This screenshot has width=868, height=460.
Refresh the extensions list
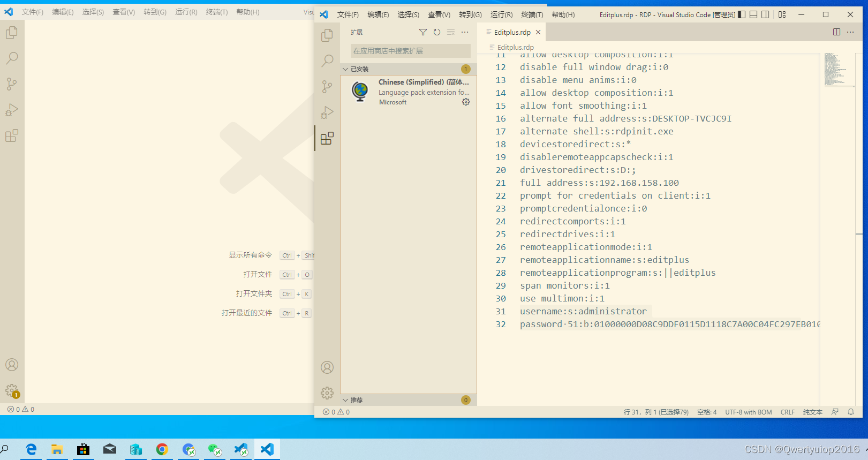click(437, 32)
